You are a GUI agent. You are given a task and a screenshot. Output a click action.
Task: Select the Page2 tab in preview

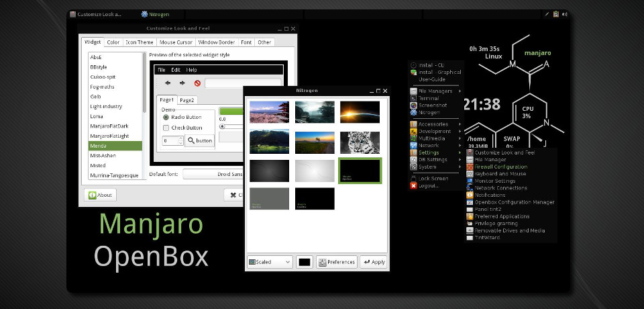(x=187, y=100)
